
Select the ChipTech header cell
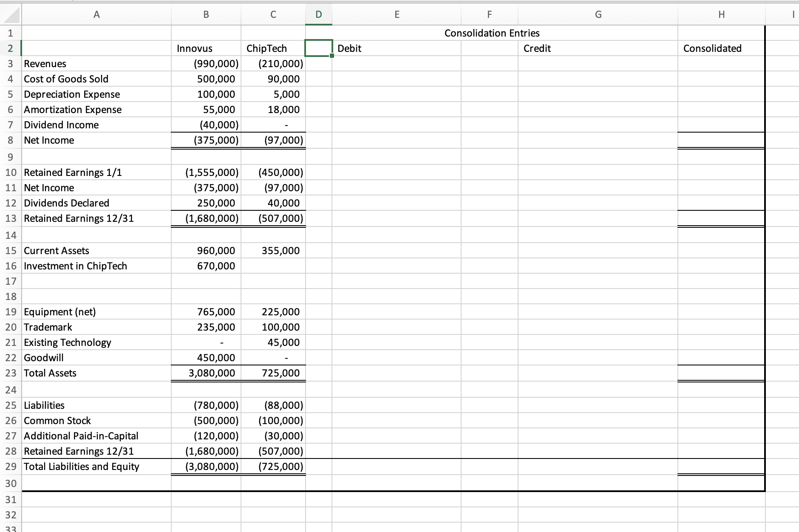(273, 48)
